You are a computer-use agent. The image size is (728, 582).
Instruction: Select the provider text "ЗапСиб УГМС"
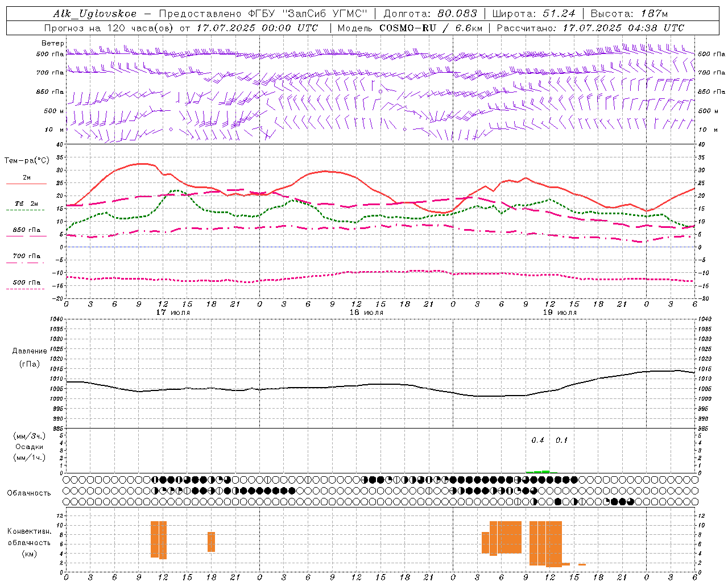coord(325,14)
